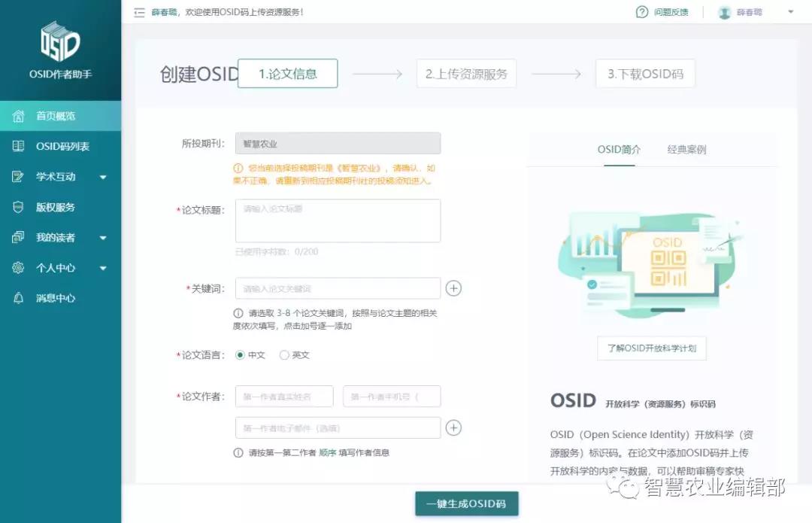Click the 消息中心 bell icon

19,298
